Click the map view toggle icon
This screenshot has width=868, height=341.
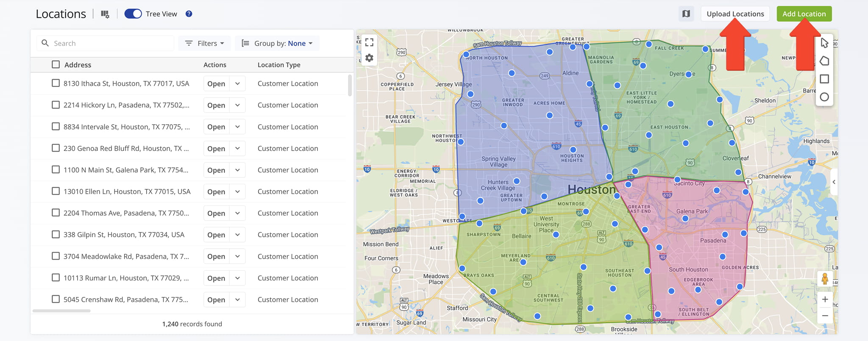coord(686,14)
